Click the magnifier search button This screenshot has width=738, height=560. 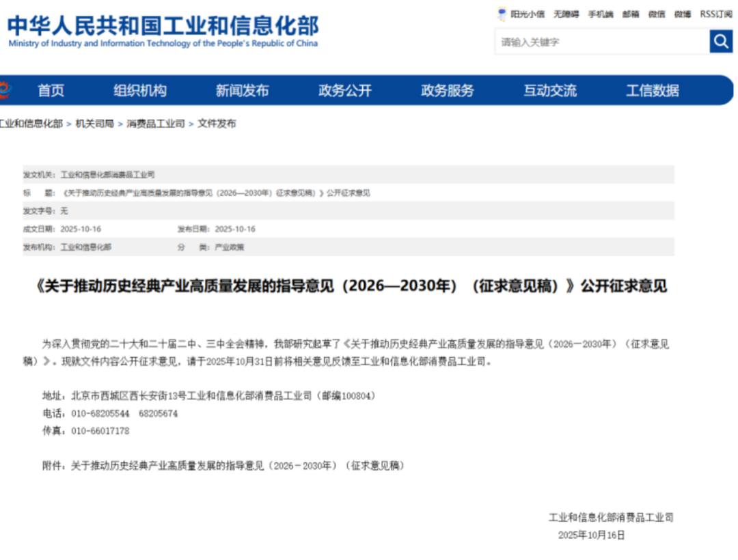[720, 42]
